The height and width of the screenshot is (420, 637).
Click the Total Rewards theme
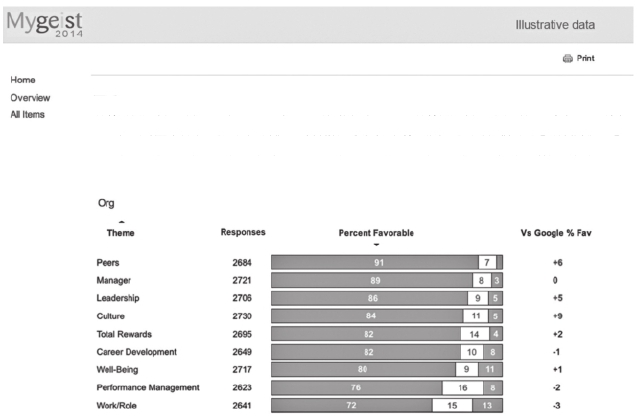pyautogui.click(x=125, y=333)
